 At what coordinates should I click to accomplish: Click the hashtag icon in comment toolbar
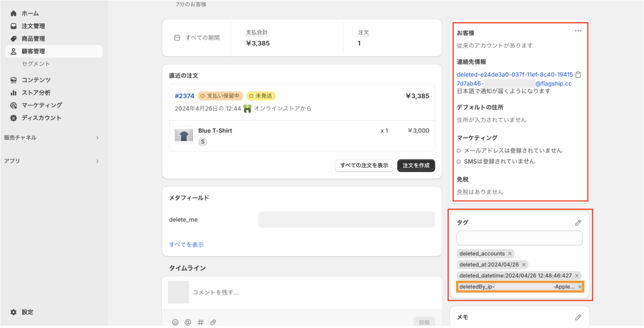pyautogui.click(x=200, y=322)
